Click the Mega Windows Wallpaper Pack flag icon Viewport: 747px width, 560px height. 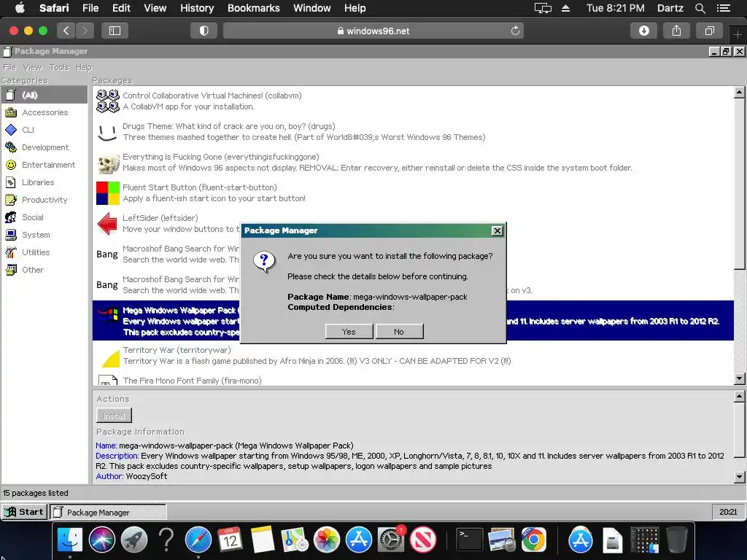(x=108, y=314)
